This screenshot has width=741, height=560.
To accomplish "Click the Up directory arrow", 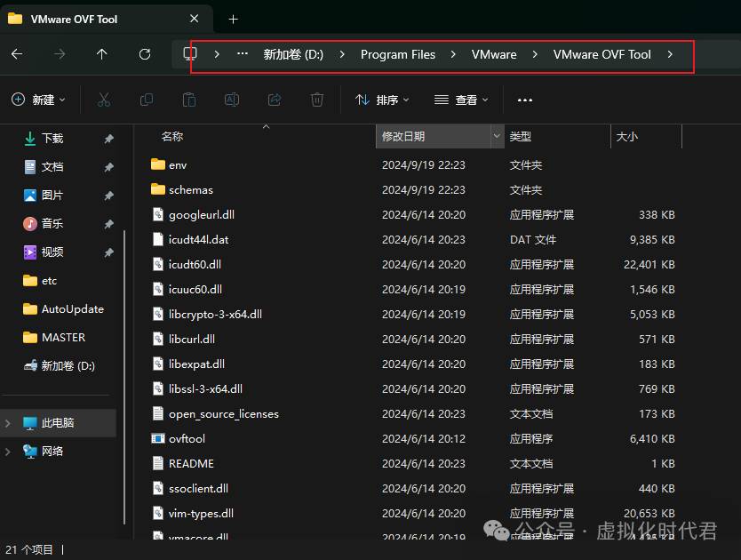I will click(102, 54).
